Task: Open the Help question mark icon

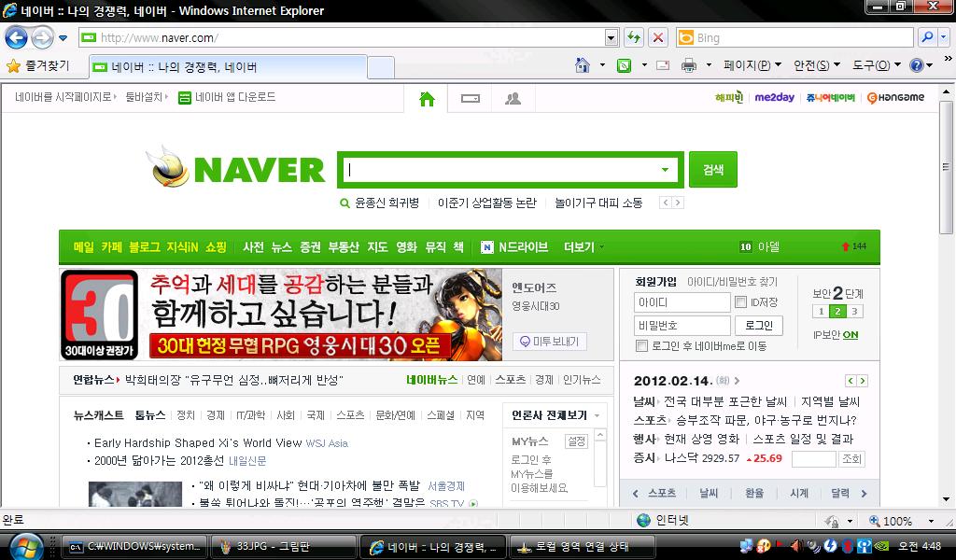Action: 917,65
